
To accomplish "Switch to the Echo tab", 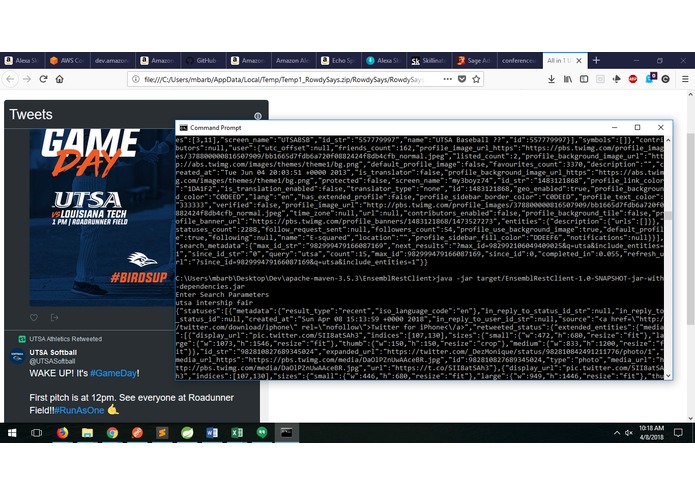I will pyautogui.click(x=338, y=61).
